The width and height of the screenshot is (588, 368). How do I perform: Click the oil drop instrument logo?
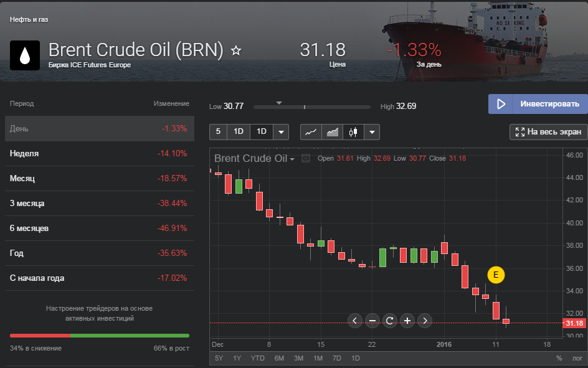[25, 55]
